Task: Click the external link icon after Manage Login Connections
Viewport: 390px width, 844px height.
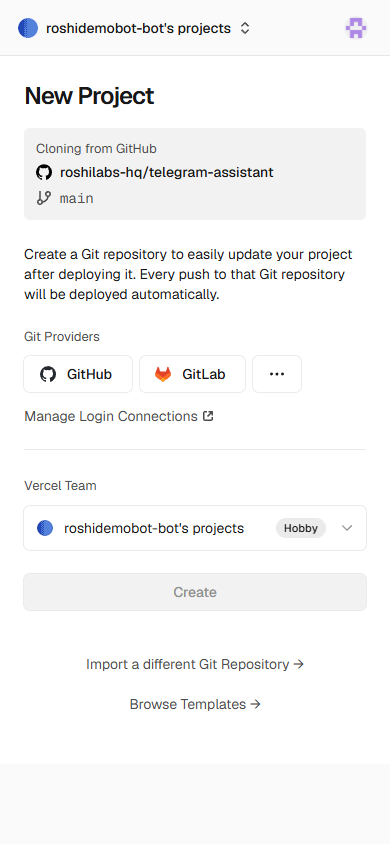Action: [208, 416]
